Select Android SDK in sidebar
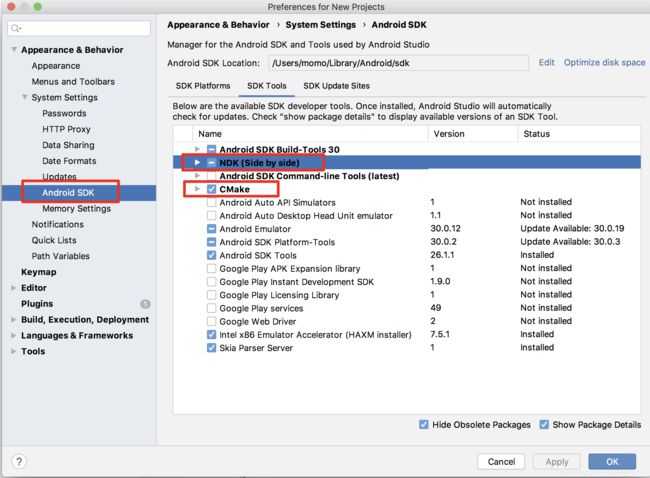650x478 pixels. [x=68, y=193]
